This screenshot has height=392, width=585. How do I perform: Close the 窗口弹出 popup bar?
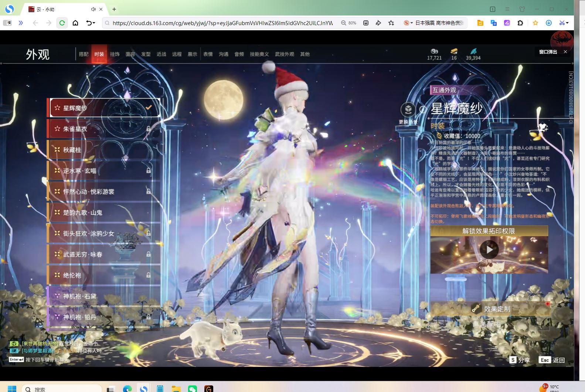565,52
